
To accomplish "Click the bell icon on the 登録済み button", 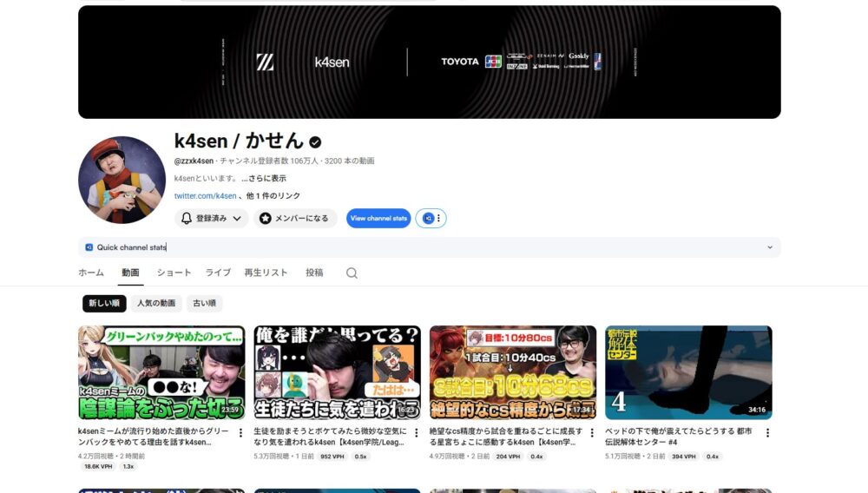I will tap(187, 218).
